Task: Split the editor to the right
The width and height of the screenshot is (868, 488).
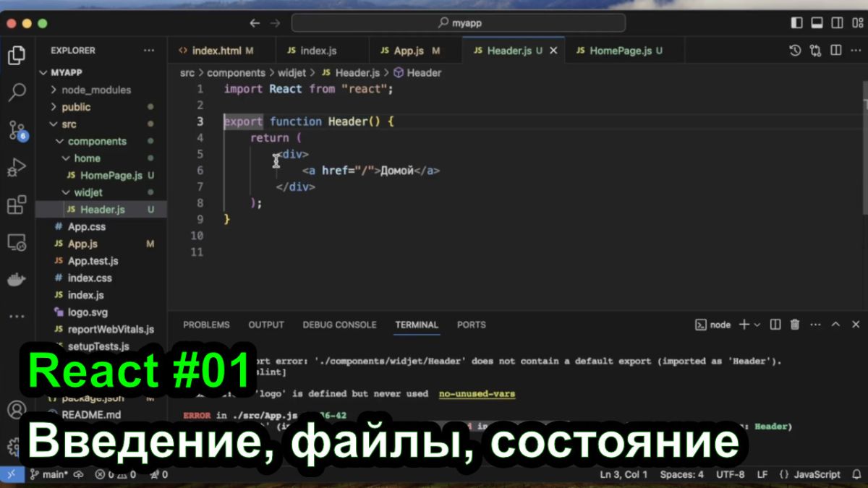Action: [835, 51]
